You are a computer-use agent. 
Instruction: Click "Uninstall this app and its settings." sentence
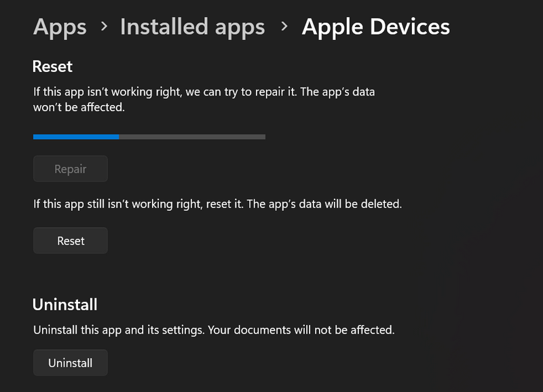(119, 330)
